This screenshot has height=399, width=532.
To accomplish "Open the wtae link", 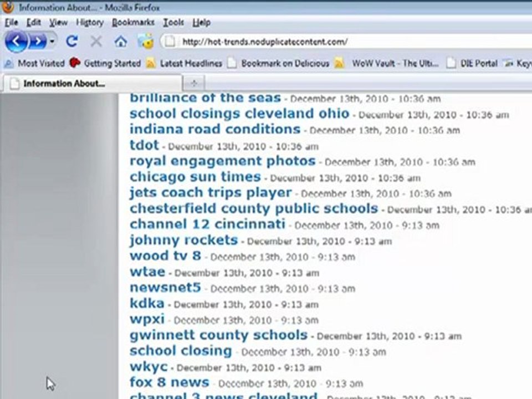I will coord(147,272).
